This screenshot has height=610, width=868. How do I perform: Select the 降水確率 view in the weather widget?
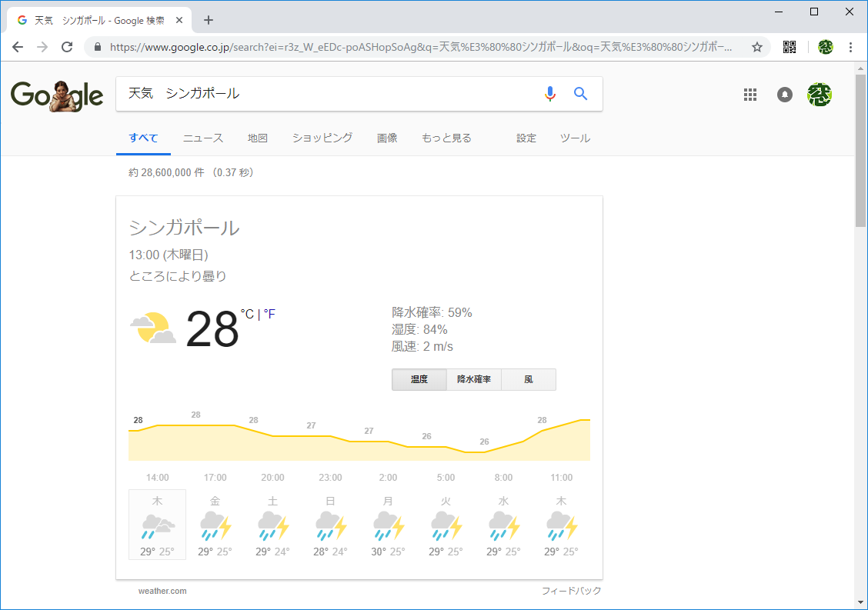(x=473, y=379)
